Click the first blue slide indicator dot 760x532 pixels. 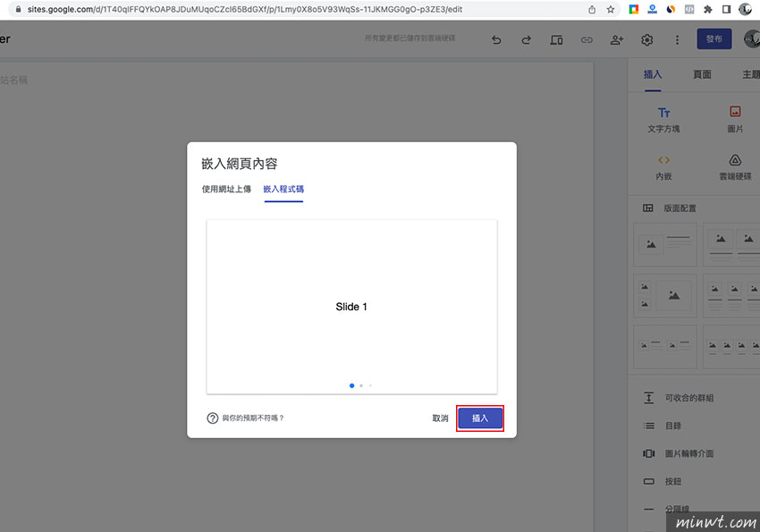[352, 385]
